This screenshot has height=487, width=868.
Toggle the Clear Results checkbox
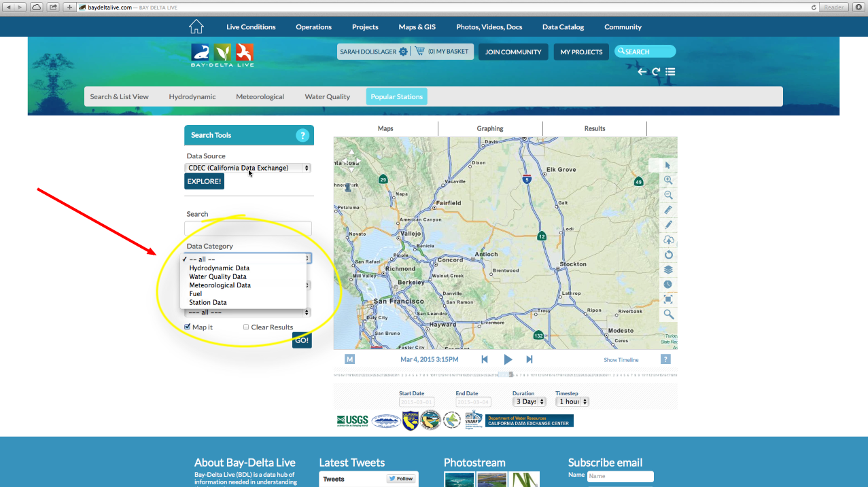(246, 327)
